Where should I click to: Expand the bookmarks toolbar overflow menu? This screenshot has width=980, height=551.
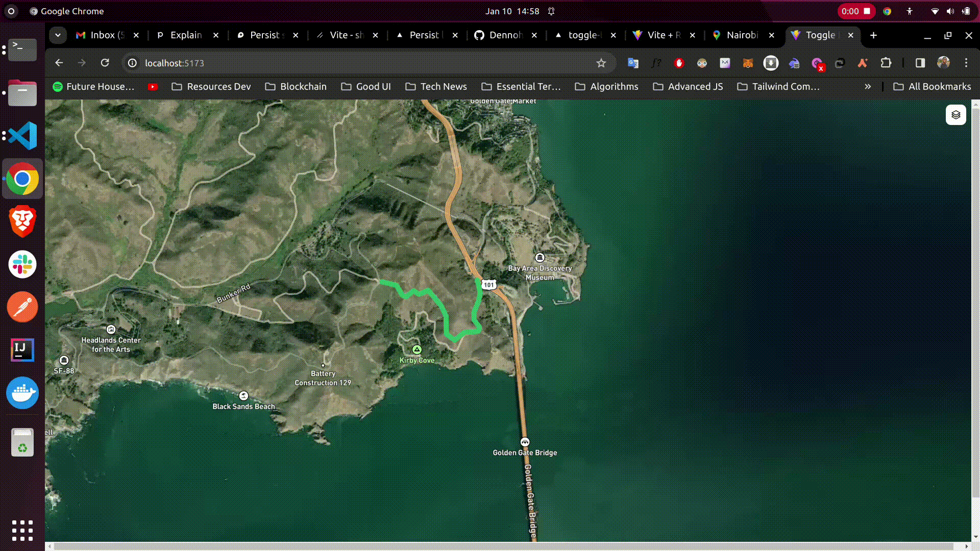click(x=868, y=86)
